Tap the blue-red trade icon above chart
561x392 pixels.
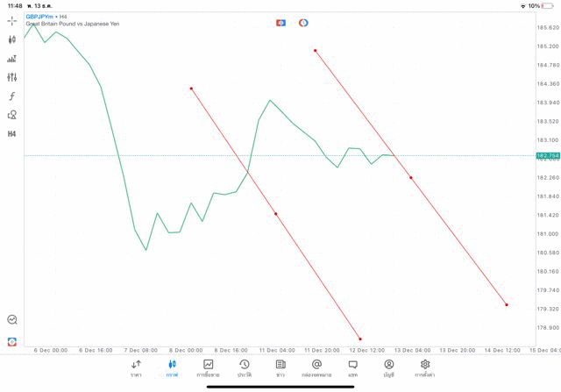pos(280,23)
